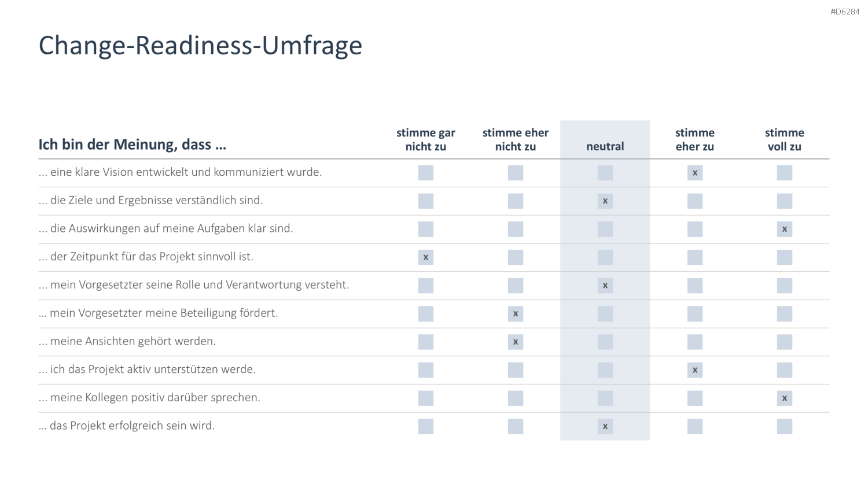Uncheck neutral for Vorgesetzter Rolle und Verantwortung
The image size is (868, 488).
(605, 286)
